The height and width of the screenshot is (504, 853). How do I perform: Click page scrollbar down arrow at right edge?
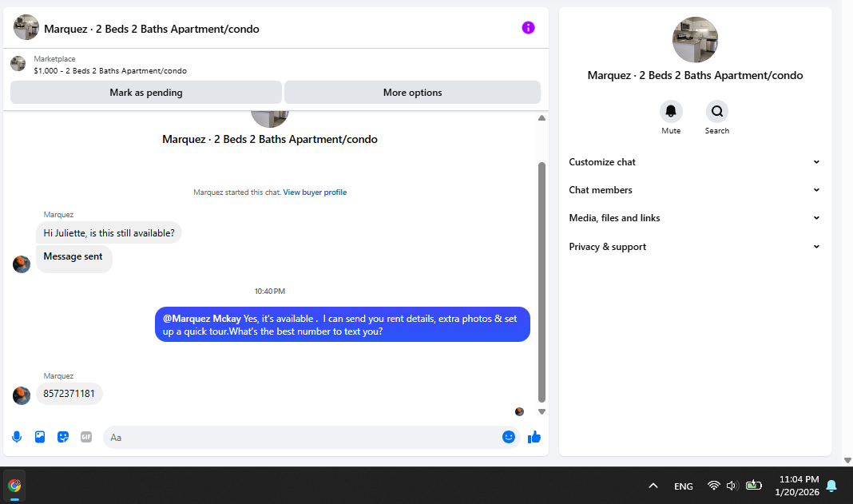pos(847,460)
